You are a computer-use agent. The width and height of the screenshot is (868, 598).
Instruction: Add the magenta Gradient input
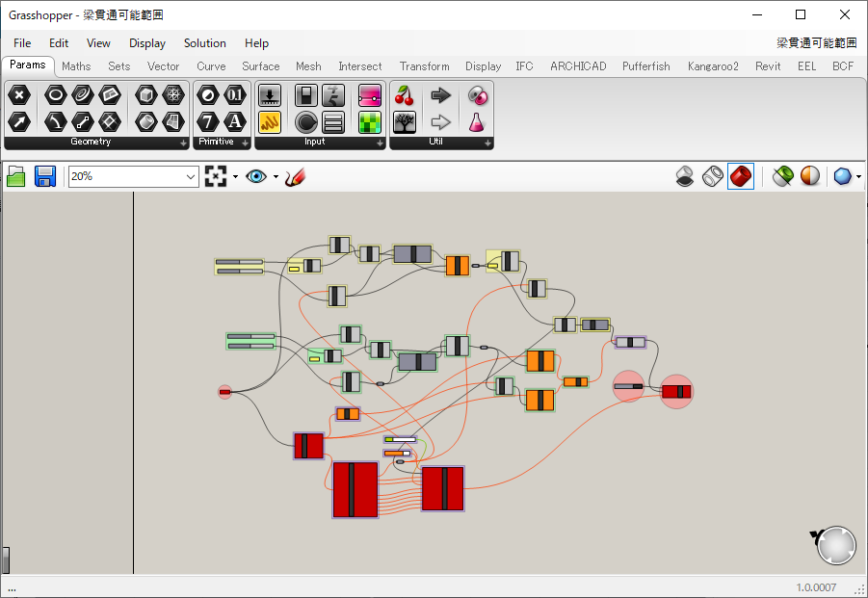coord(370,95)
